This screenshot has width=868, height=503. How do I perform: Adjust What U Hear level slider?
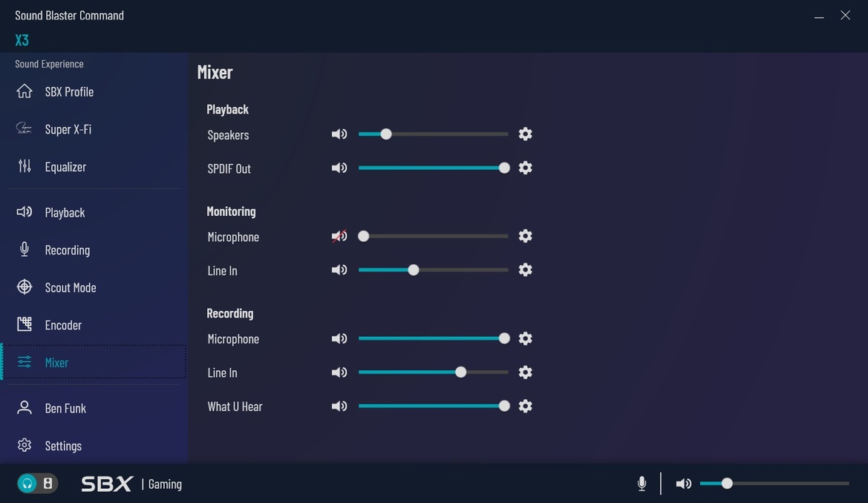coord(434,406)
